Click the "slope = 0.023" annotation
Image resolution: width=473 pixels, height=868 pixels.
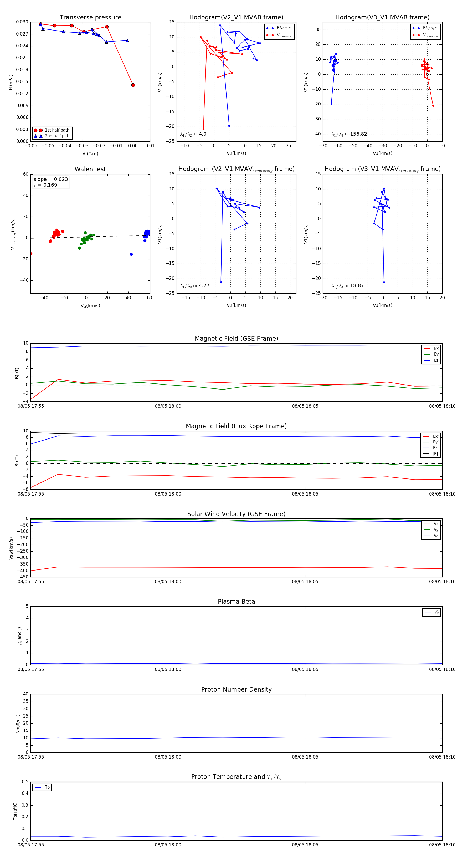coord(51,179)
